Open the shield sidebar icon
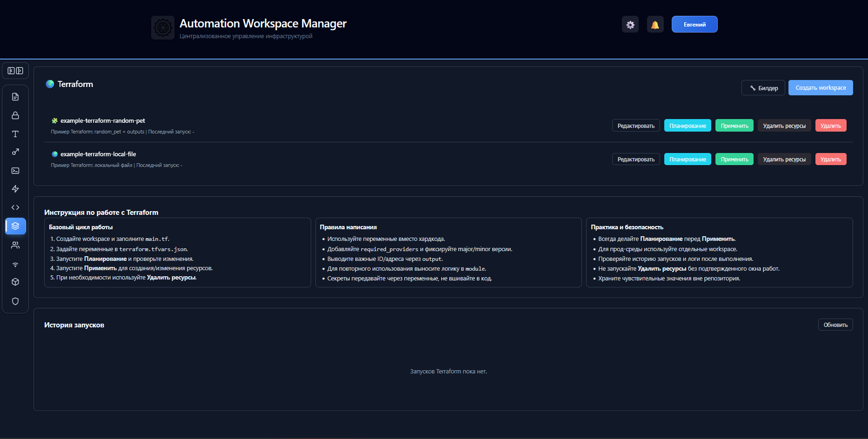868x439 pixels. coord(15,301)
